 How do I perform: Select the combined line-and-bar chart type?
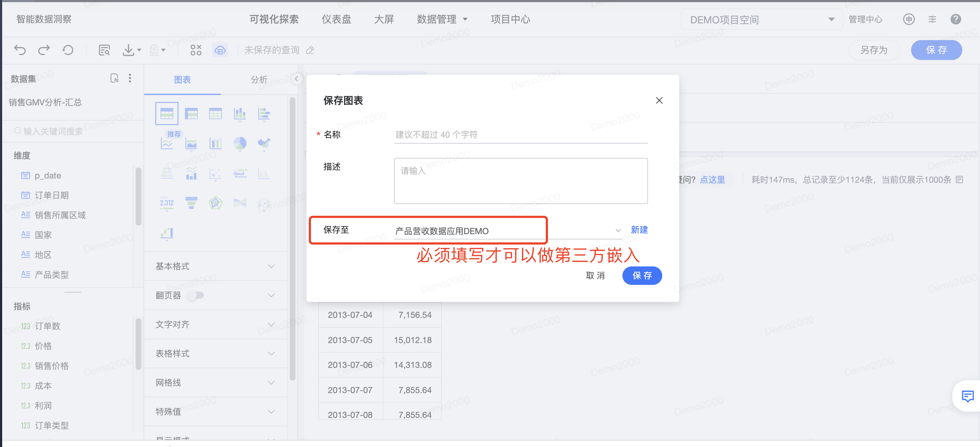pos(191,173)
